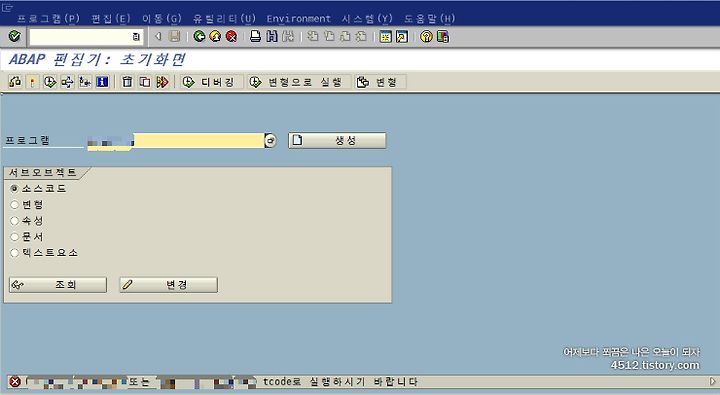The width and height of the screenshot is (720, 395).
Task: Click the Generate Shortcut icon
Action: tap(402, 36)
